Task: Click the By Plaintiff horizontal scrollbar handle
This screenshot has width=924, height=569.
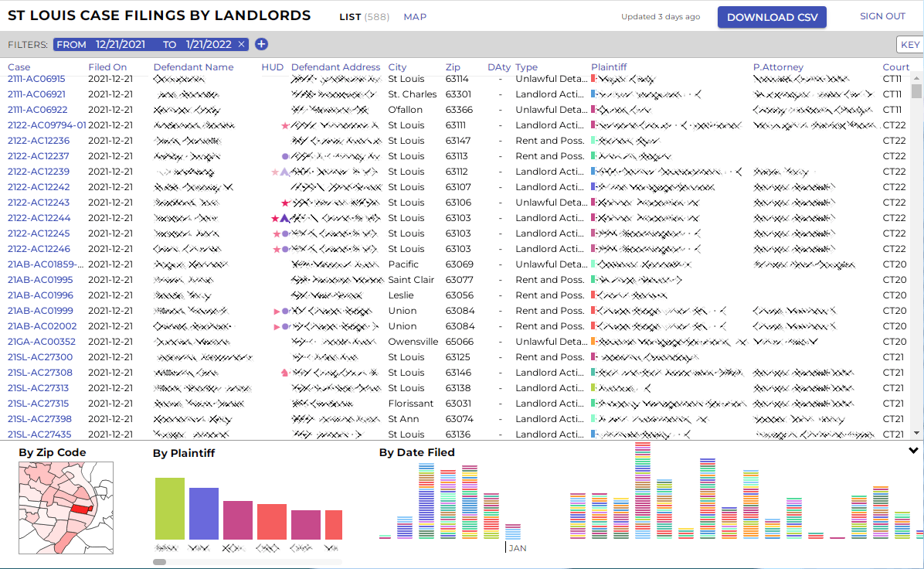Action: click(159, 562)
